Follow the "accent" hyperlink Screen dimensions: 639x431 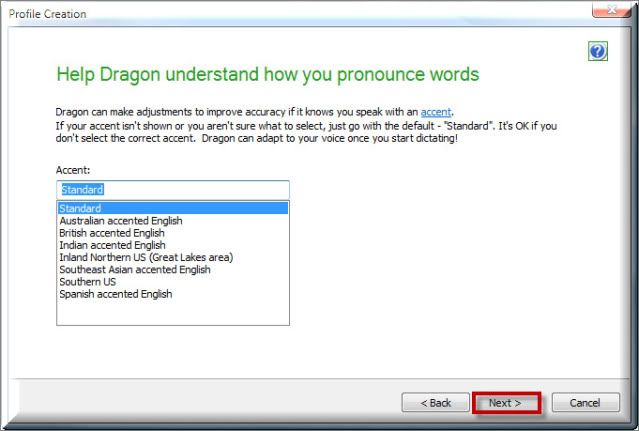[x=436, y=112]
